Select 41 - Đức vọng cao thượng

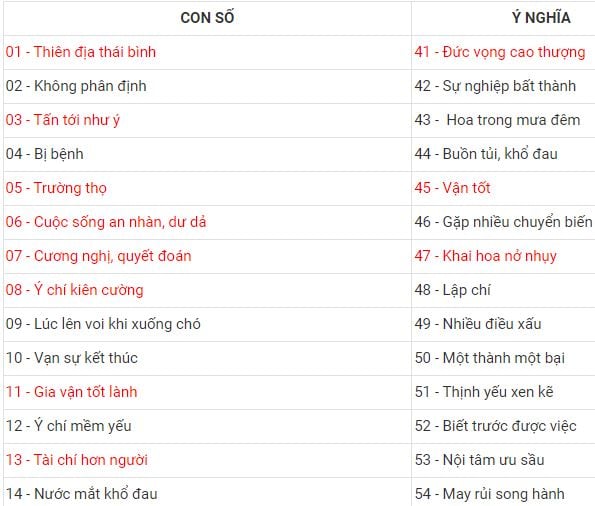[x=500, y=52]
